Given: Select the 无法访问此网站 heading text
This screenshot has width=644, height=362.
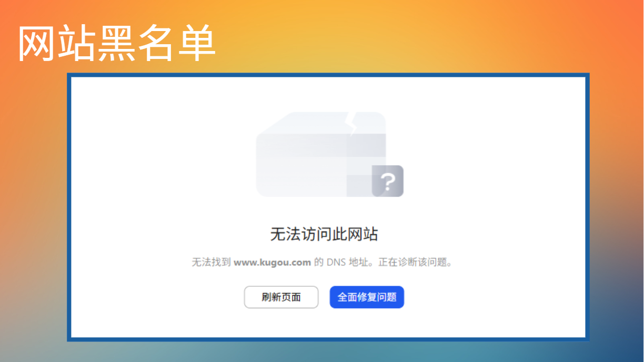Looking at the screenshot, I should pos(324,234).
